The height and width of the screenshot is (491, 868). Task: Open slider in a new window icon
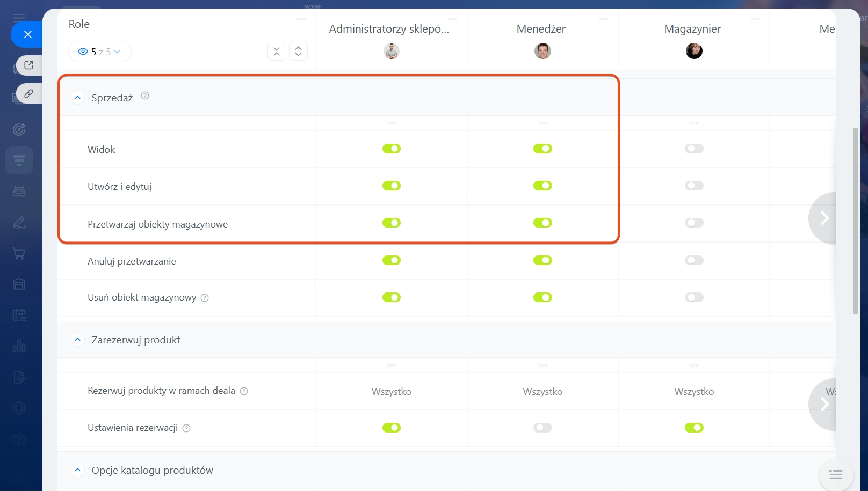[29, 65]
